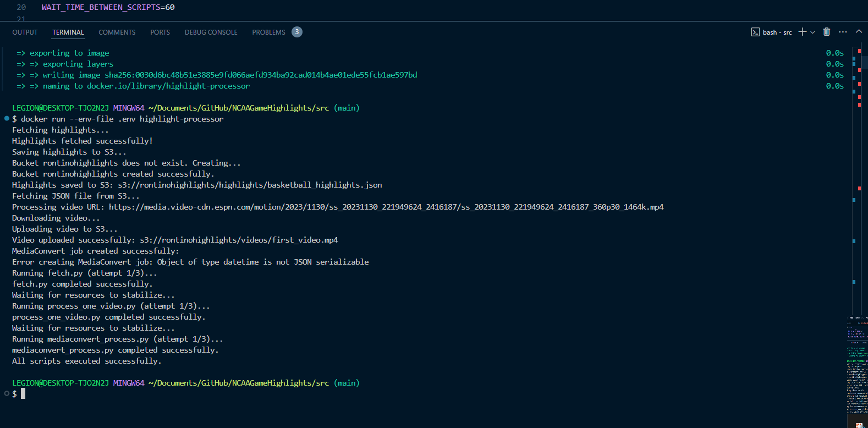Kill terminal with the trash icon
The height and width of the screenshot is (428, 868).
tap(826, 32)
